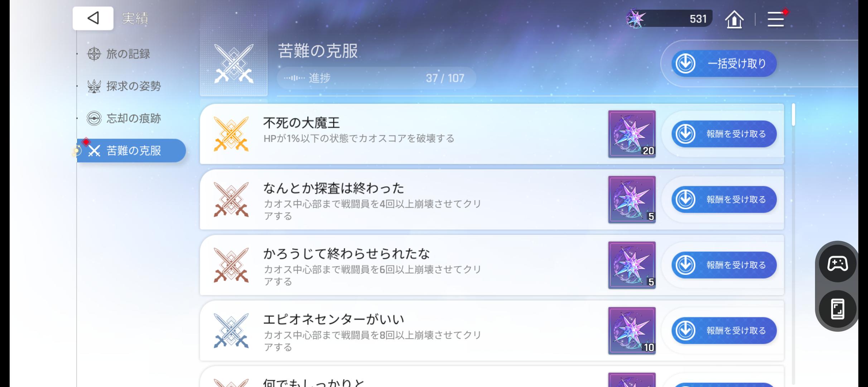Screen dimensions: 868x387
Task: Click the 進捗 progress bar showing 37/107
Action: click(376, 78)
